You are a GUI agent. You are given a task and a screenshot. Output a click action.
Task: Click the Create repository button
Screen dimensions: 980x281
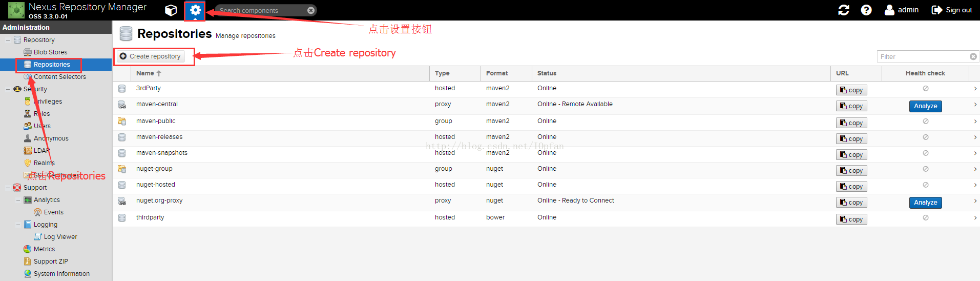pyautogui.click(x=151, y=56)
